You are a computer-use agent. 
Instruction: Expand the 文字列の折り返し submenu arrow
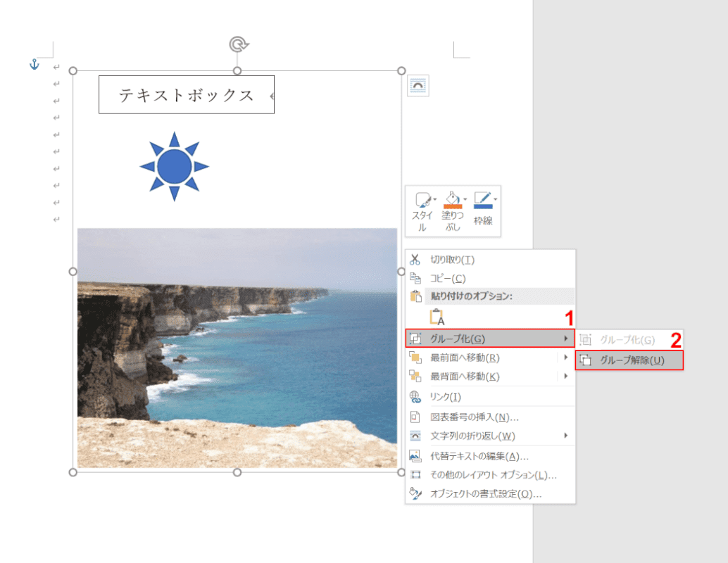565,436
